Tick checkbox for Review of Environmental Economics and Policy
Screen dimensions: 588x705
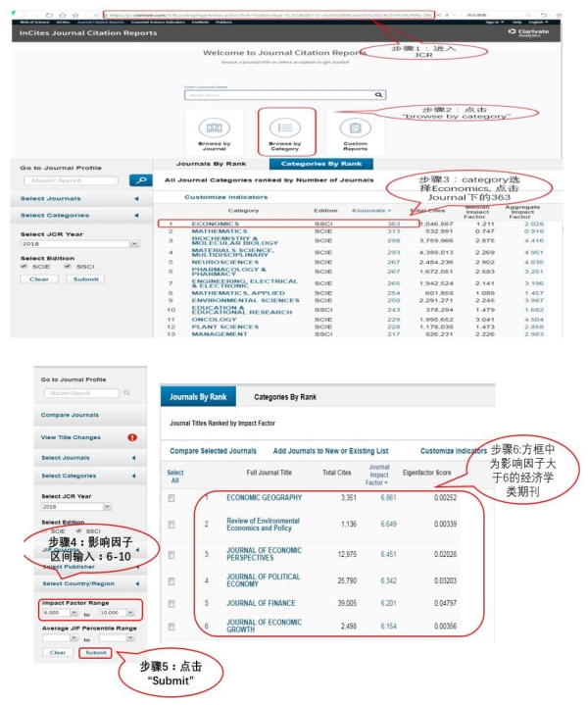click(171, 525)
